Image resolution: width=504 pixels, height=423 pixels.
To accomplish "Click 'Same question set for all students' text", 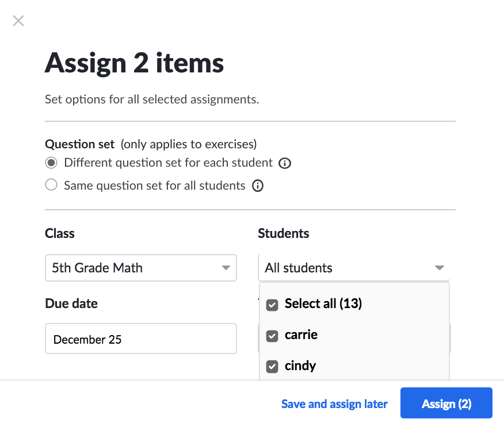I will click(154, 186).
